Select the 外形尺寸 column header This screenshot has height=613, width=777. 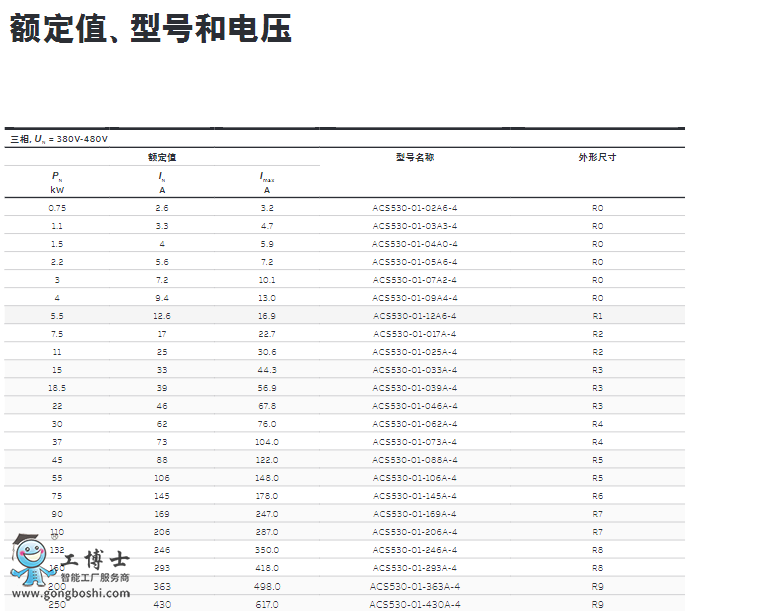coord(597,157)
